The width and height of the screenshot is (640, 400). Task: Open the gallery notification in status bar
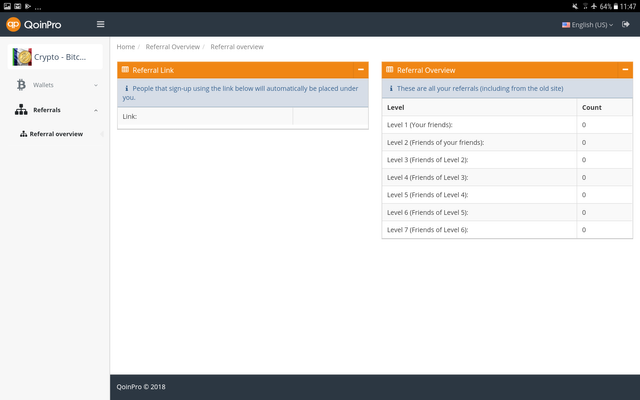click(7, 6)
